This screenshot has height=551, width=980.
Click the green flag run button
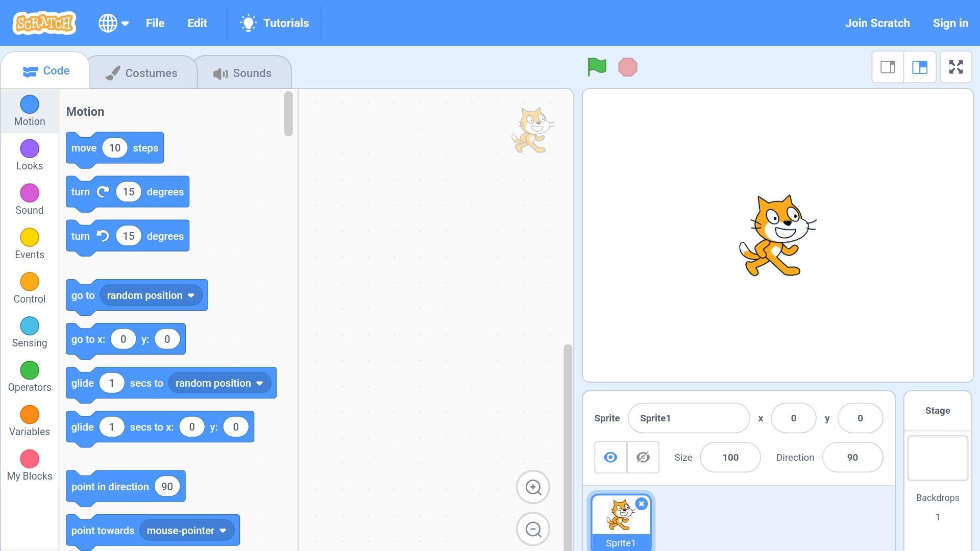tap(595, 66)
